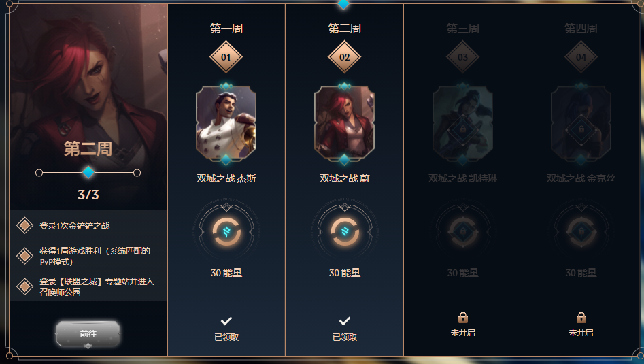The width and height of the screenshot is (644, 364).
Task: Click the 02 diamond badge for week two
Action: (x=344, y=57)
